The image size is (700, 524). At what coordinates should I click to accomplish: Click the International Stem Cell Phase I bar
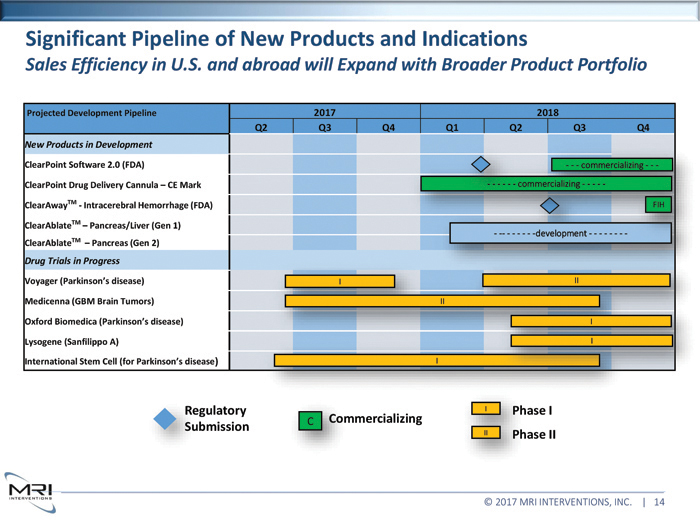click(438, 360)
